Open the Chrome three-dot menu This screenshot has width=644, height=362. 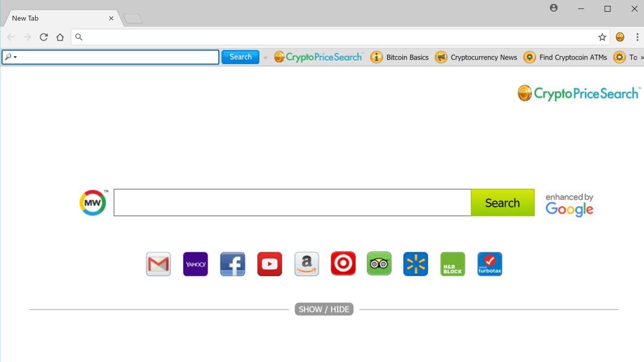click(637, 37)
